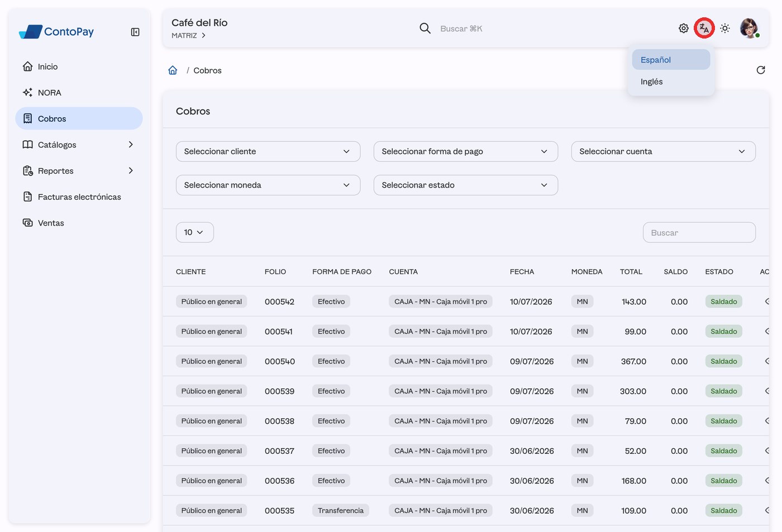Expand the Reportes submenu
782x532 pixels.
click(79, 171)
